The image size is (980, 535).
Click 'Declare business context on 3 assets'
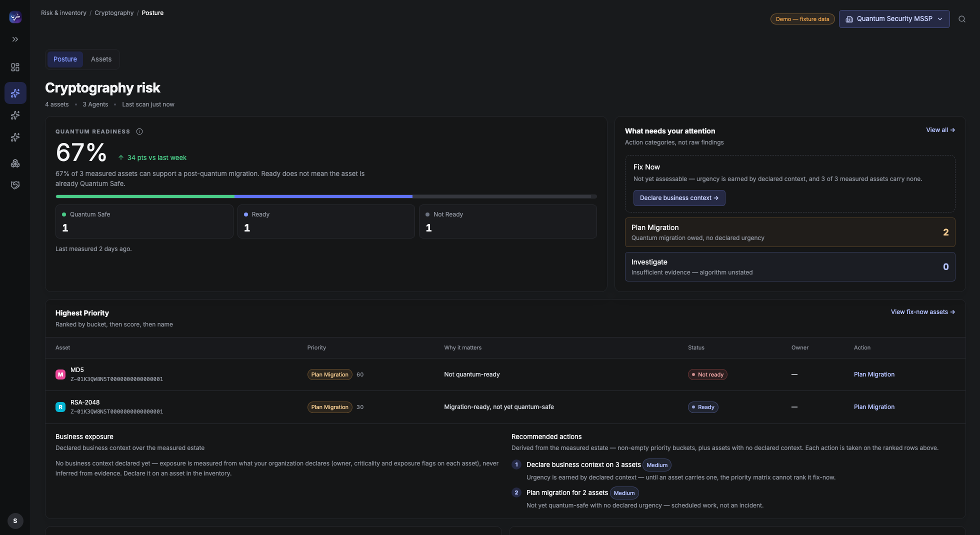pos(583,464)
